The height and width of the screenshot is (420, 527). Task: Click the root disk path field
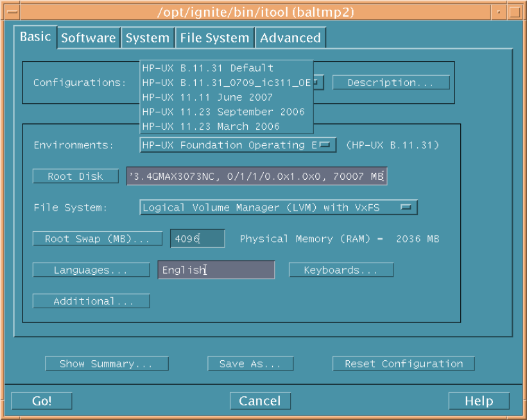click(257, 176)
